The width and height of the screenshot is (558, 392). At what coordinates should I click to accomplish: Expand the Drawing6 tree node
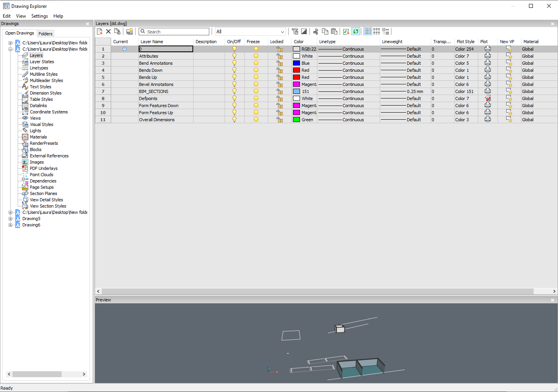coord(11,225)
